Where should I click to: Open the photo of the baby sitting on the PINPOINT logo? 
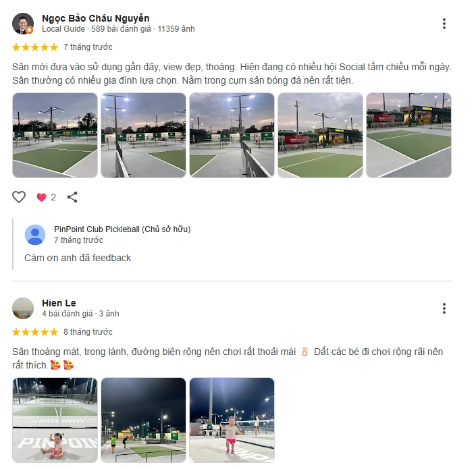tap(55, 420)
